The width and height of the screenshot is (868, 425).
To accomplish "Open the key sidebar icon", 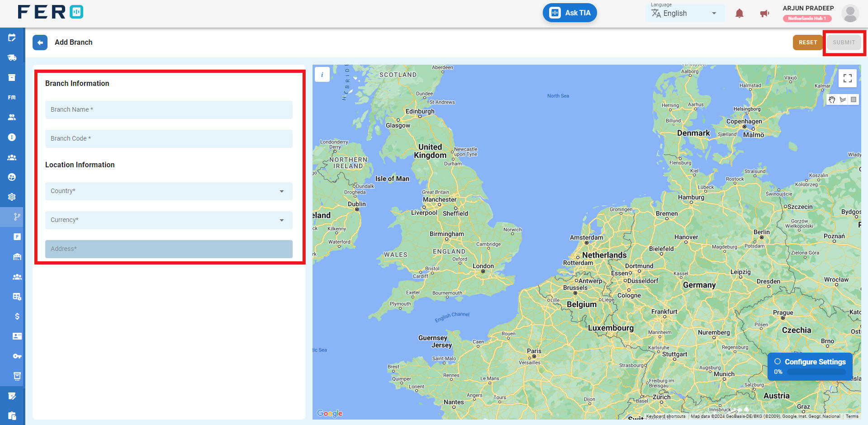I will click(x=17, y=356).
